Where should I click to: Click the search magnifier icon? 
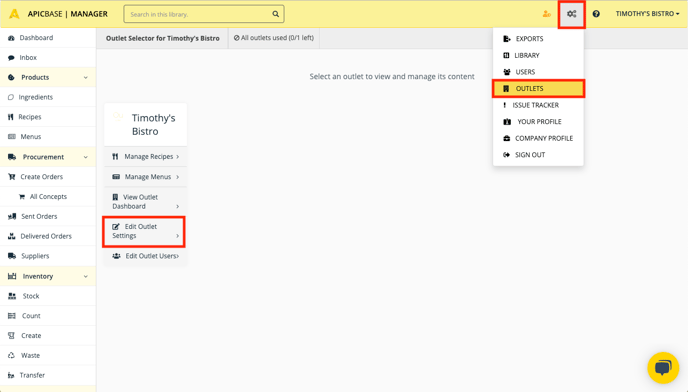click(x=276, y=14)
